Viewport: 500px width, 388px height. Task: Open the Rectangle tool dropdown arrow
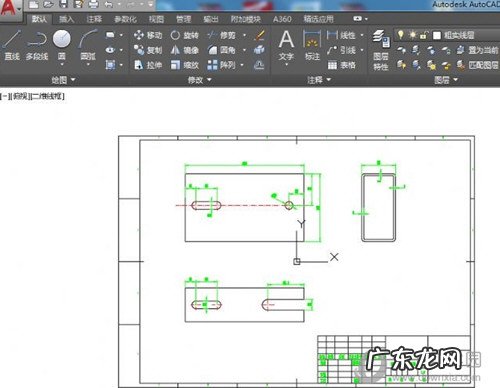coord(121,35)
